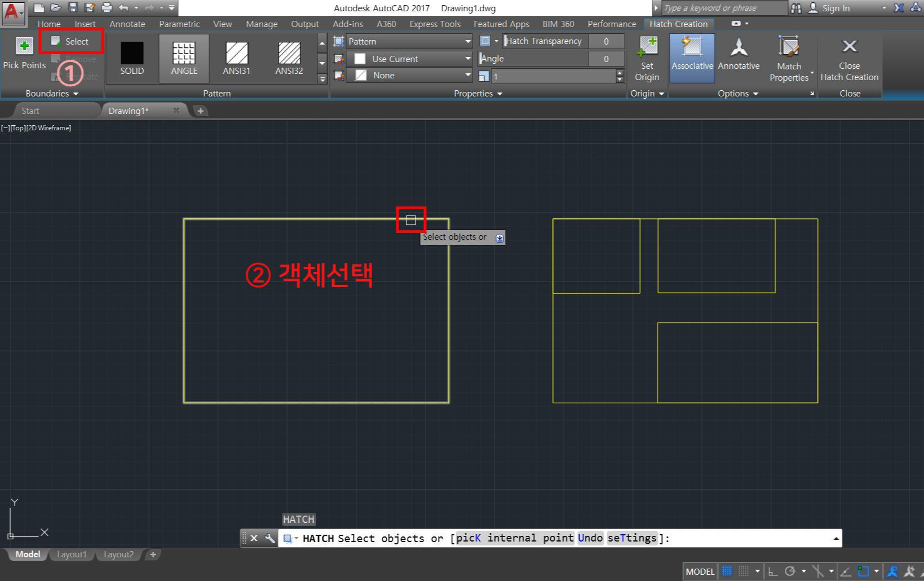Open the Annotate ribbon tab

pyautogui.click(x=127, y=24)
